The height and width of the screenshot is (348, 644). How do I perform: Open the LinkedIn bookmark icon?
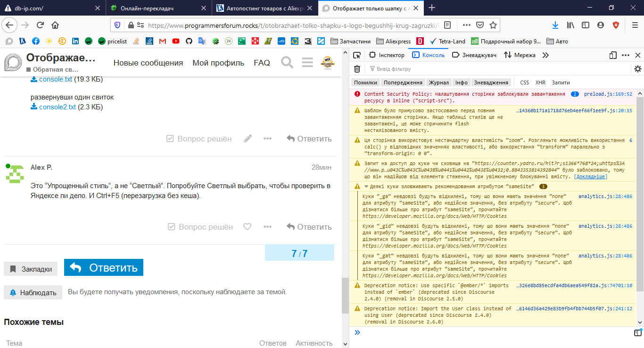click(x=75, y=41)
